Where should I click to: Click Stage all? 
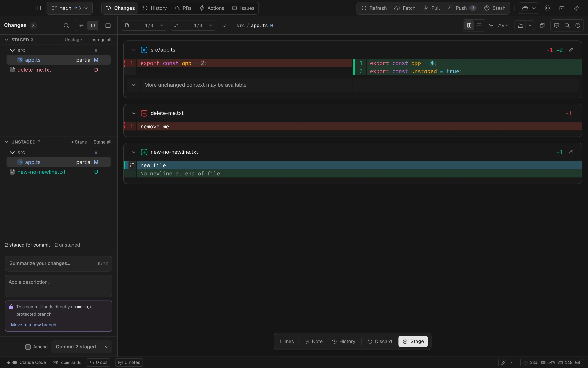coord(102,142)
